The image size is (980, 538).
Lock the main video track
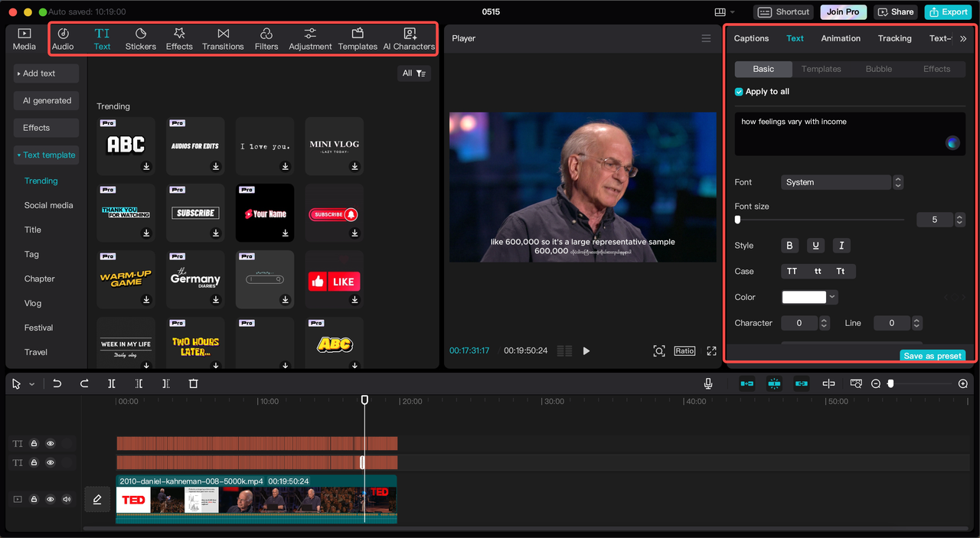[x=34, y=499]
